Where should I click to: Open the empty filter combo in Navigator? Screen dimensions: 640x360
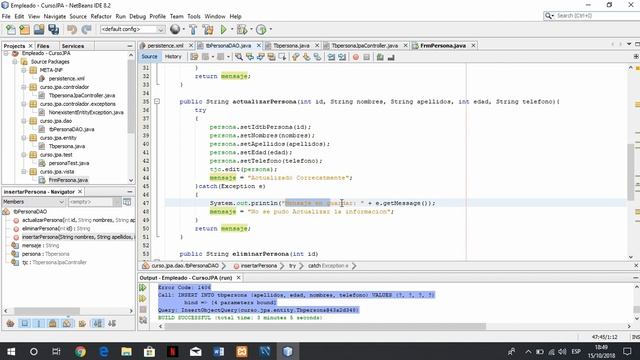click(x=94, y=202)
